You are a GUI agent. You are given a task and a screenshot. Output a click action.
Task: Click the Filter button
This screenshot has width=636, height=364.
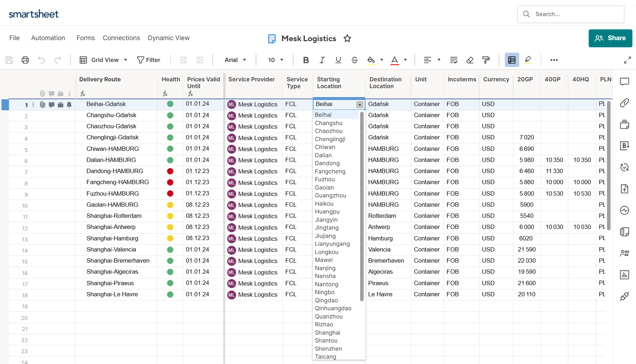tap(149, 60)
